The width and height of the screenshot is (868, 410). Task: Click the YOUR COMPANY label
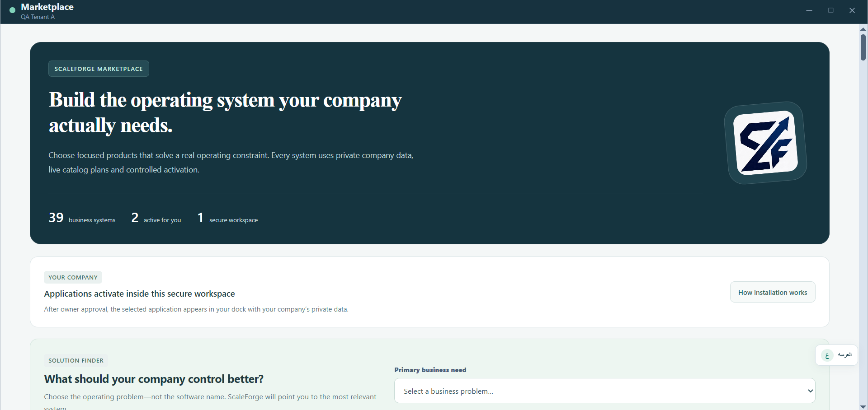73,277
